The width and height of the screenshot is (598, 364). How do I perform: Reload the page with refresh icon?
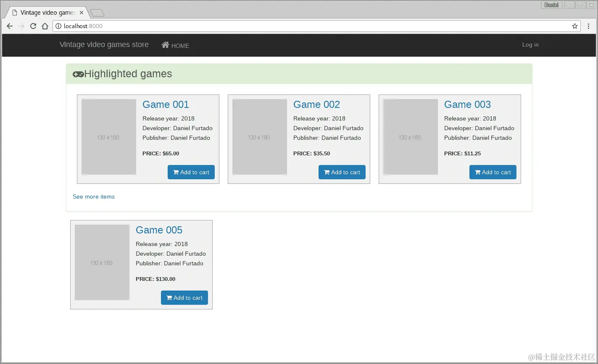coord(33,26)
